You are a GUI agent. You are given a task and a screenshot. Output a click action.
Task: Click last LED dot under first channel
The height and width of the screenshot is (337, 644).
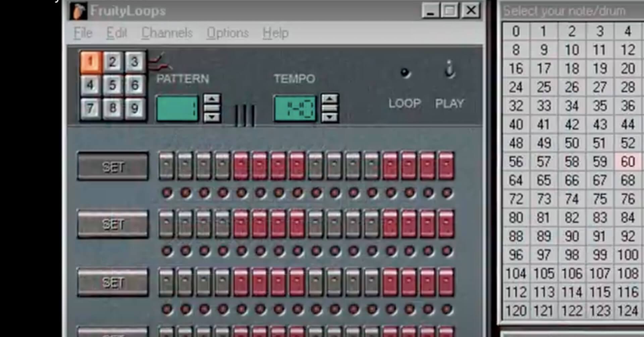[x=447, y=193]
